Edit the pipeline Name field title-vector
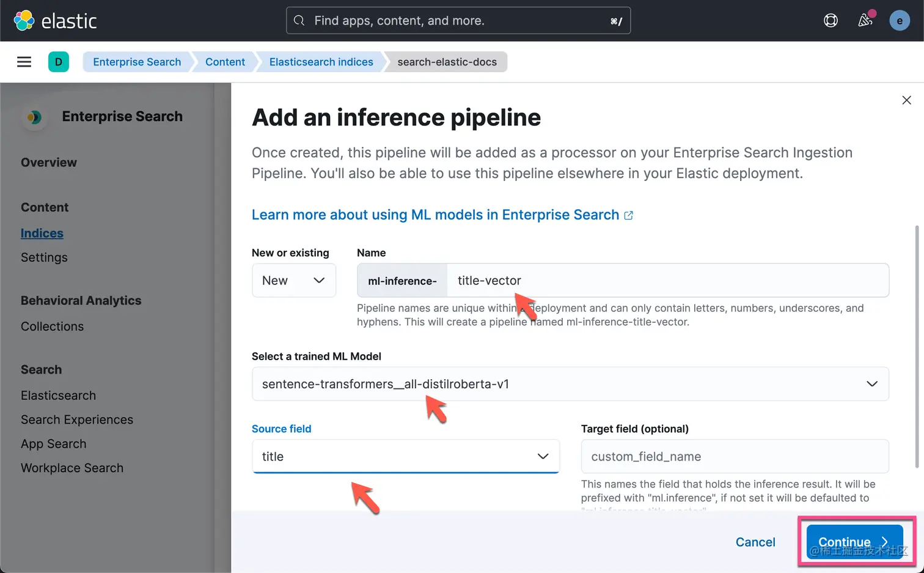 click(x=668, y=281)
